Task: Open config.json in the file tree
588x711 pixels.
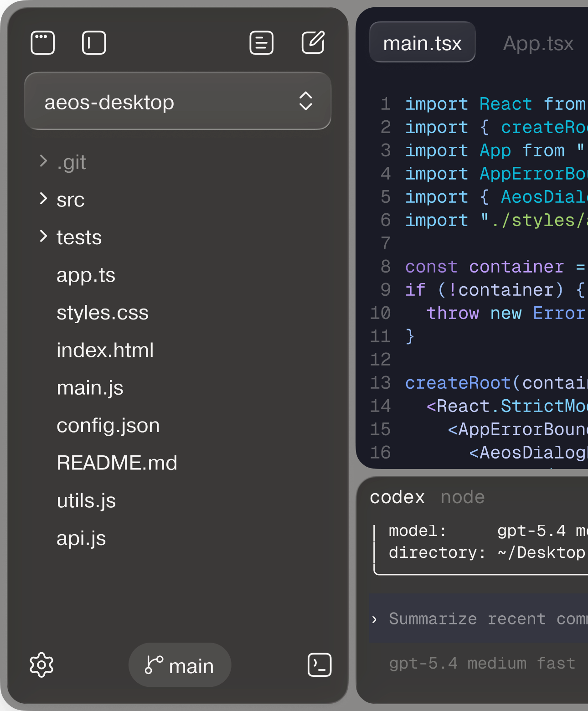Action: pos(108,425)
